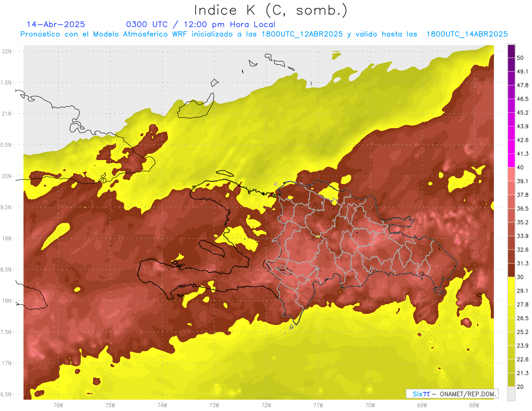
Task: Click color scale value 29.1
Action: click(523, 291)
